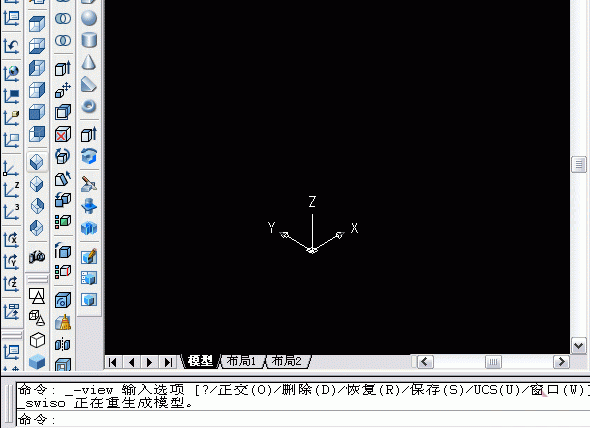Set Hidden line shading mode
The width and height of the screenshot is (590, 428).
[37, 340]
